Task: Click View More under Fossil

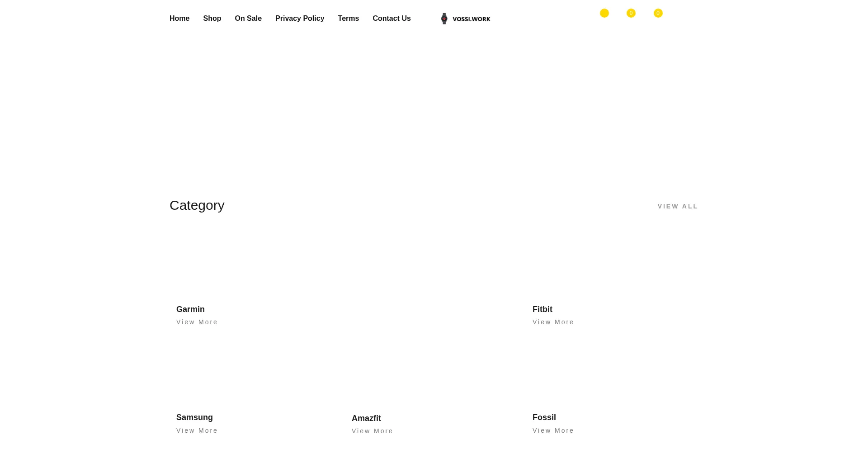Action: (x=553, y=430)
